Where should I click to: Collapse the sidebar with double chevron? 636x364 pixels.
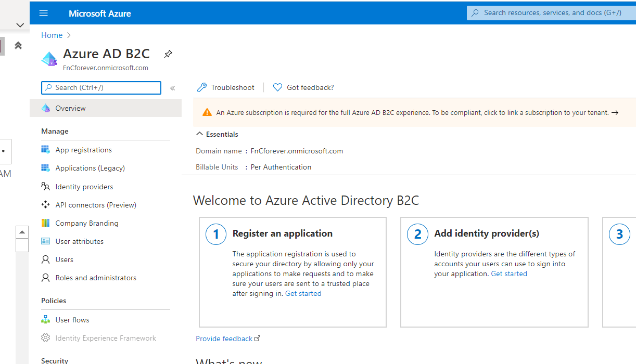[x=173, y=88]
